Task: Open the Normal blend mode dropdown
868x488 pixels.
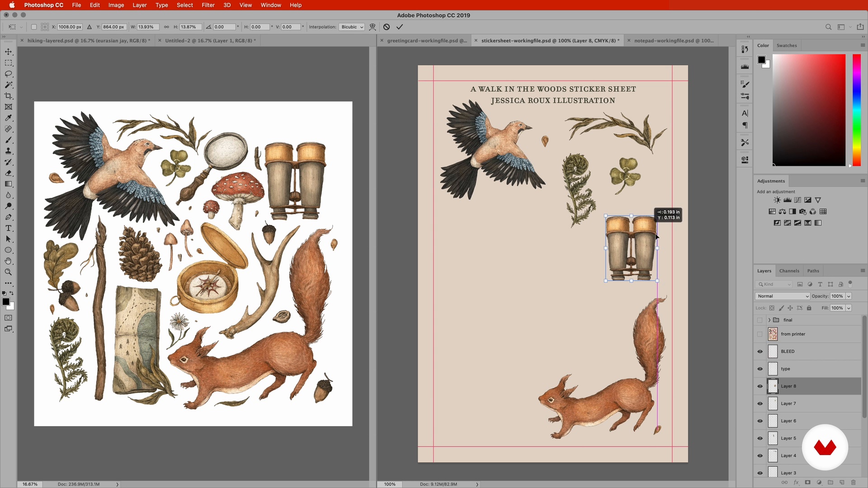Action: click(783, 296)
